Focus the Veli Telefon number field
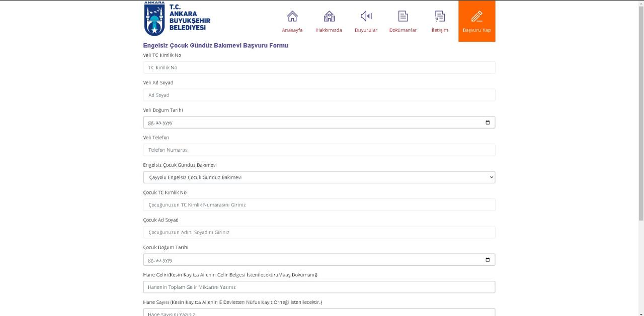Viewport: 644px width, 316px height. pyautogui.click(x=319, y=150)
